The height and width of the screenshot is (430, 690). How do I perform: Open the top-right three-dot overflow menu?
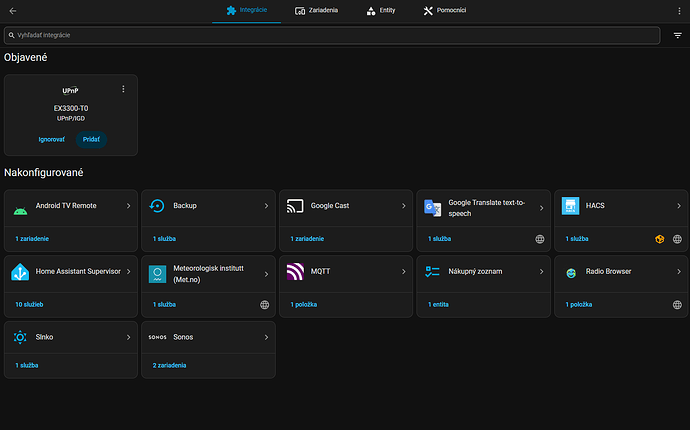679,11
